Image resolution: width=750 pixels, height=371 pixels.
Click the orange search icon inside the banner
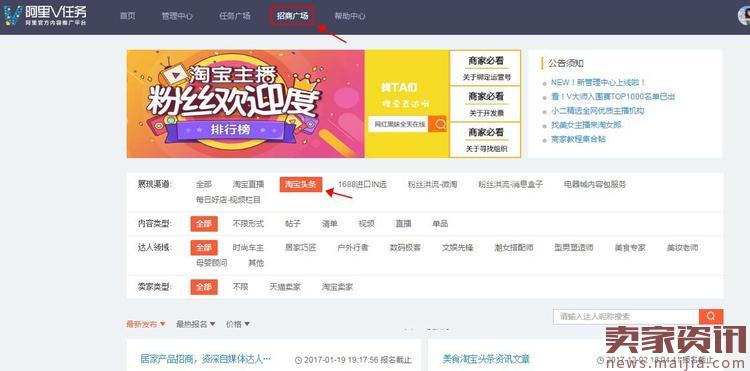pyautogui.click(x=438, y=124)
